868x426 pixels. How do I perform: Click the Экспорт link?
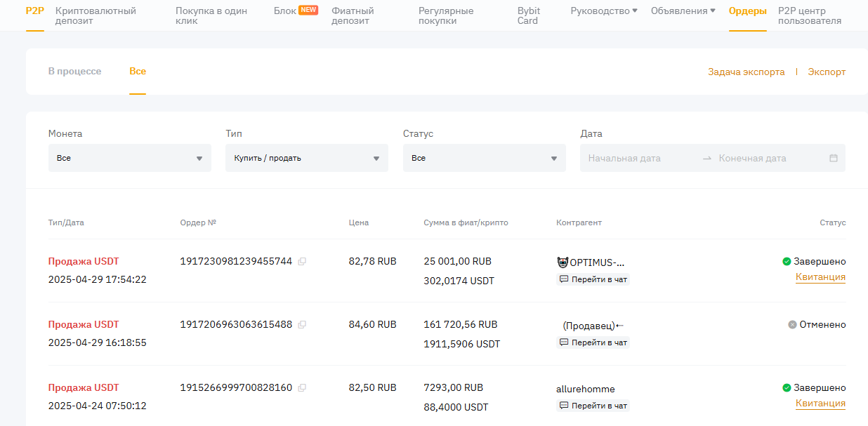827,72
